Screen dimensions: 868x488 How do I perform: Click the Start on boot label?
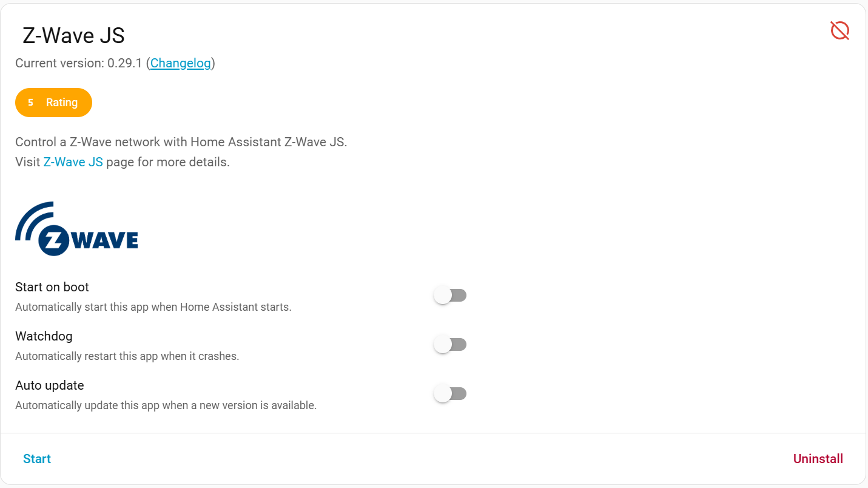(52, 287)
